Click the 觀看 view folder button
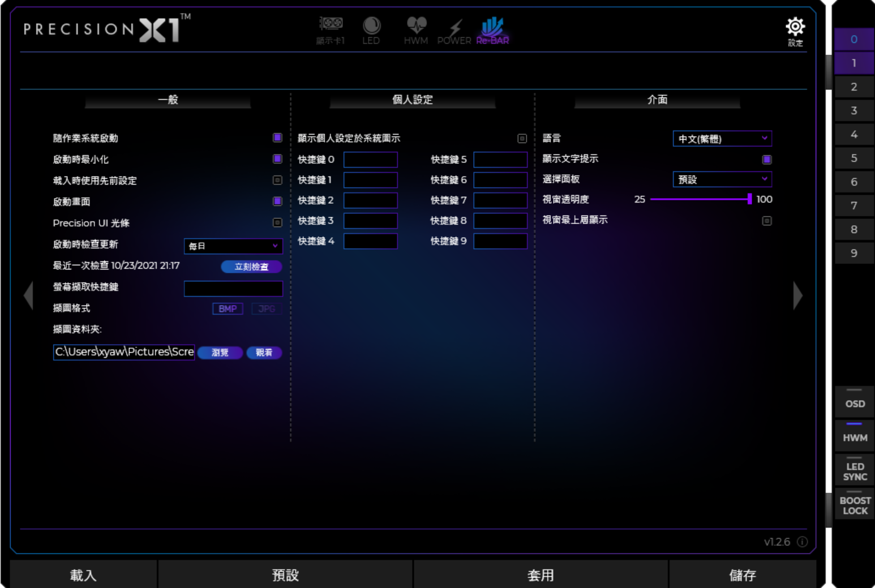 [x=264, y=353]
